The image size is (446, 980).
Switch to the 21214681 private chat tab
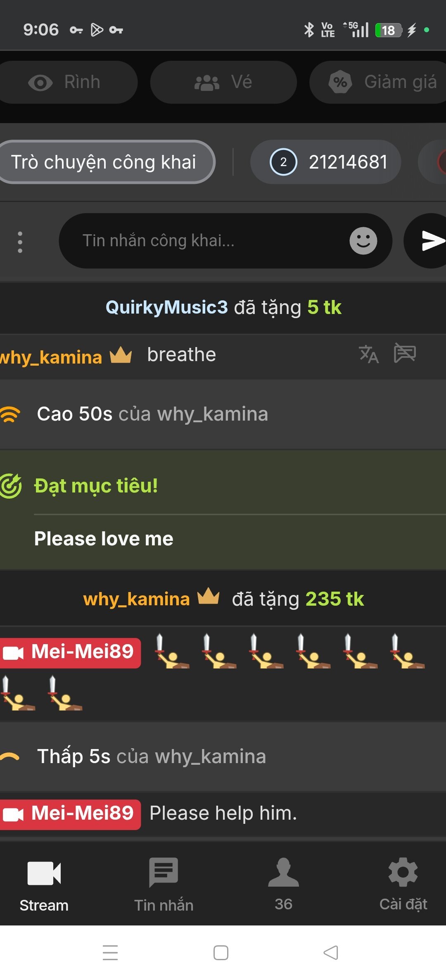(x=325, y=162)
